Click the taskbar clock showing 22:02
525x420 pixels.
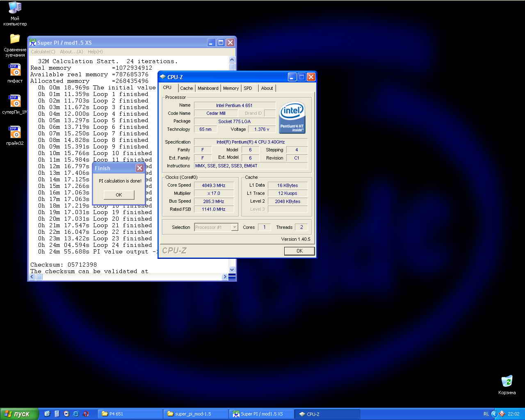pyautogui.click(x=514, y=414)
